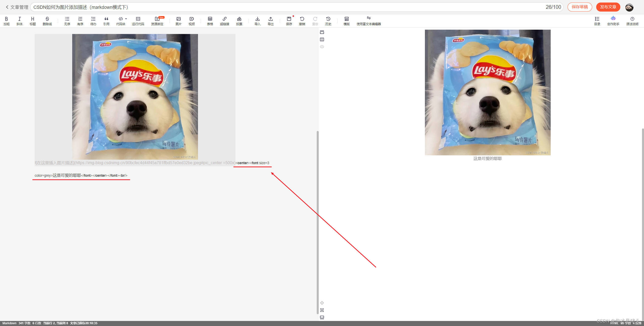Click '6 行数' line count in status bar
The height and width of the screenshot is (326, 644).
(37, 323)
